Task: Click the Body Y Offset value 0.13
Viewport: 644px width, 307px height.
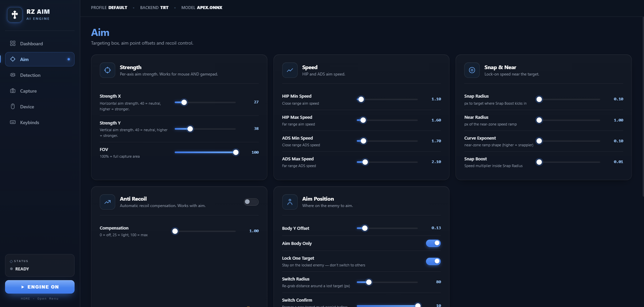Action: coord(436,228)
